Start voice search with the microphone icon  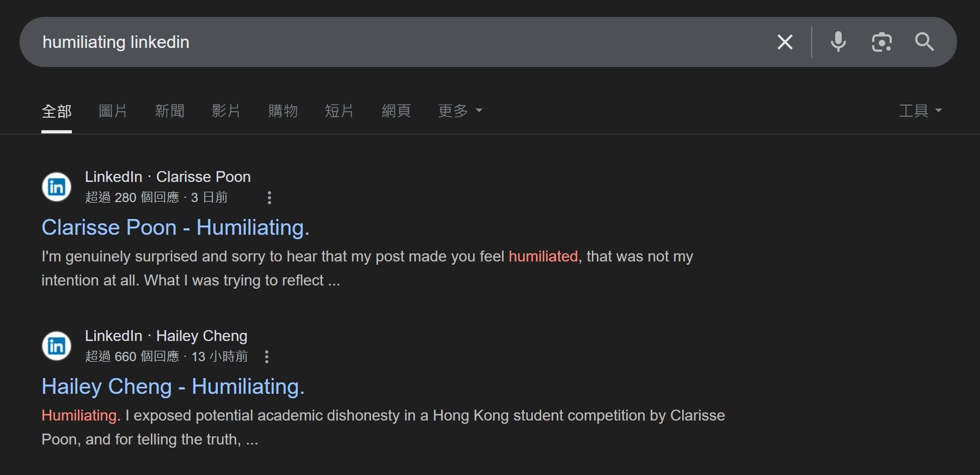[838, 42]
